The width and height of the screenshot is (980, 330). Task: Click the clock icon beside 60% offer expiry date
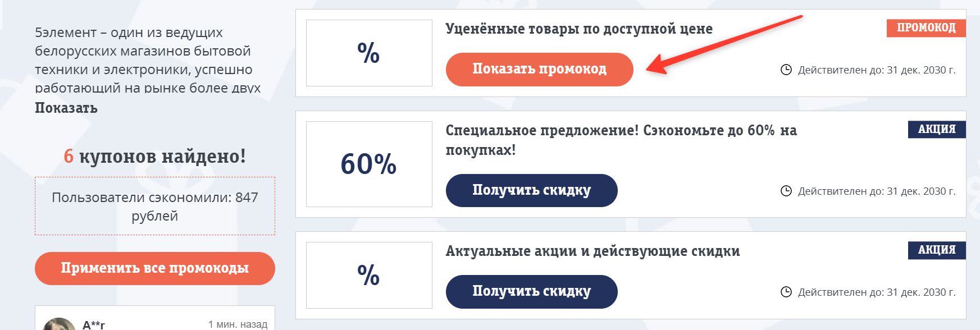point(787,190)
